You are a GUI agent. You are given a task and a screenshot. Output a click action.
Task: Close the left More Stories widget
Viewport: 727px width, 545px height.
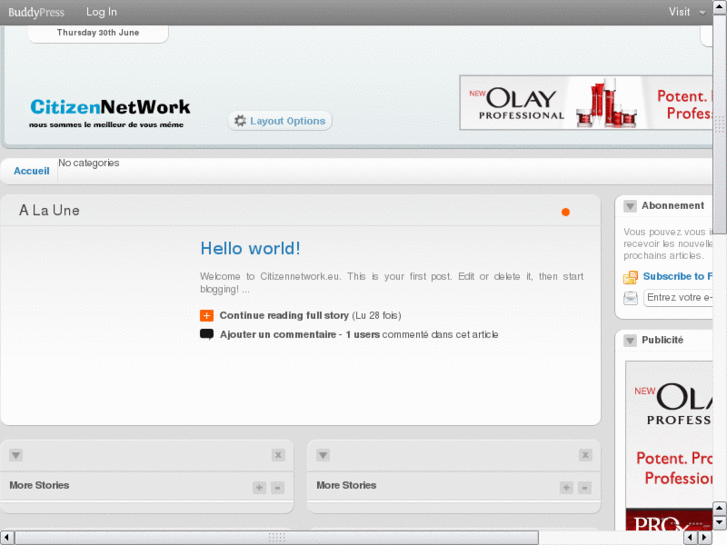(278, 455)
